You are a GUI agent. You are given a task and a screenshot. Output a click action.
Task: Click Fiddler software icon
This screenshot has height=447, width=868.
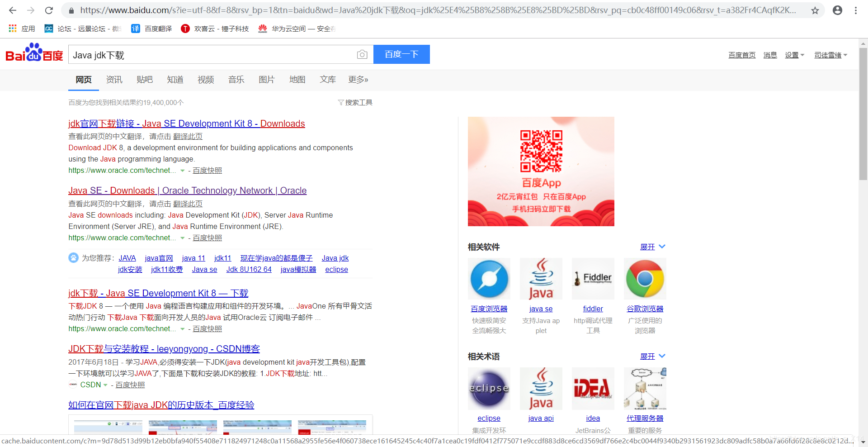[x=593, y=279]
